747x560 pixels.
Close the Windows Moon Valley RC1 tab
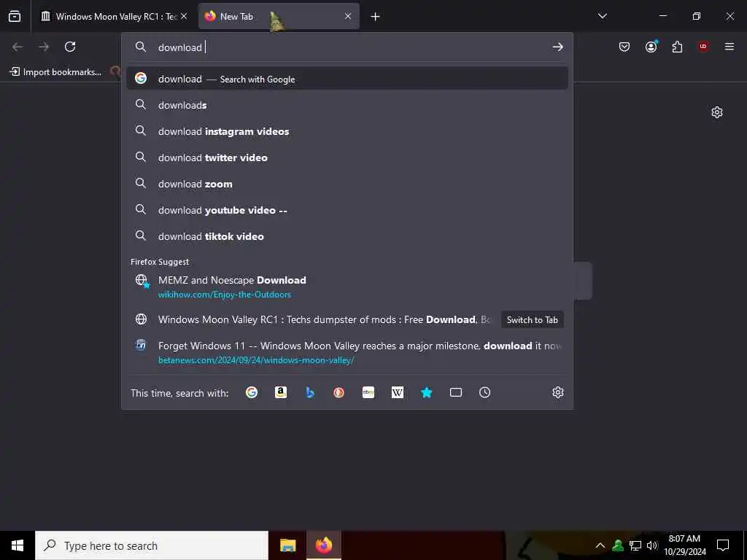coord(184,16)
